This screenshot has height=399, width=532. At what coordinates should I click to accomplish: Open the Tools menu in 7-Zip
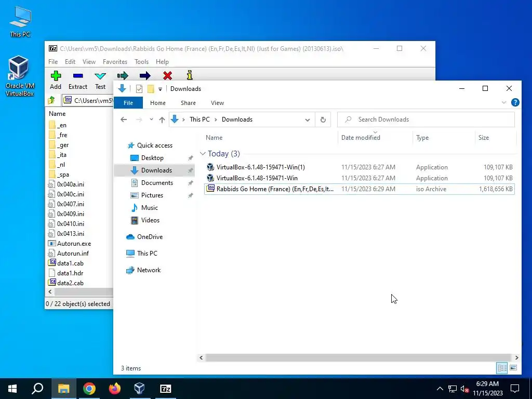tap(141, 62)
